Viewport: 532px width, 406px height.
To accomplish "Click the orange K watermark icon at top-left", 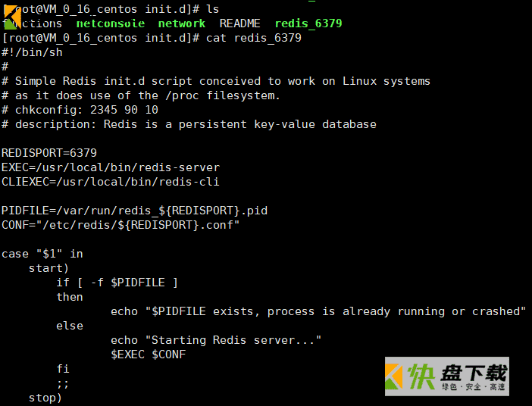I will click(x=13, y=17).
